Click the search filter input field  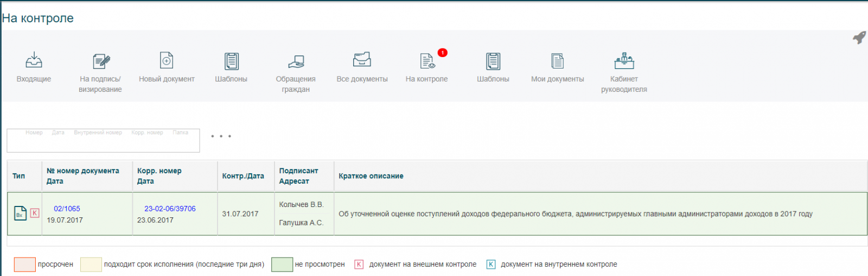(x=103, y=143)
